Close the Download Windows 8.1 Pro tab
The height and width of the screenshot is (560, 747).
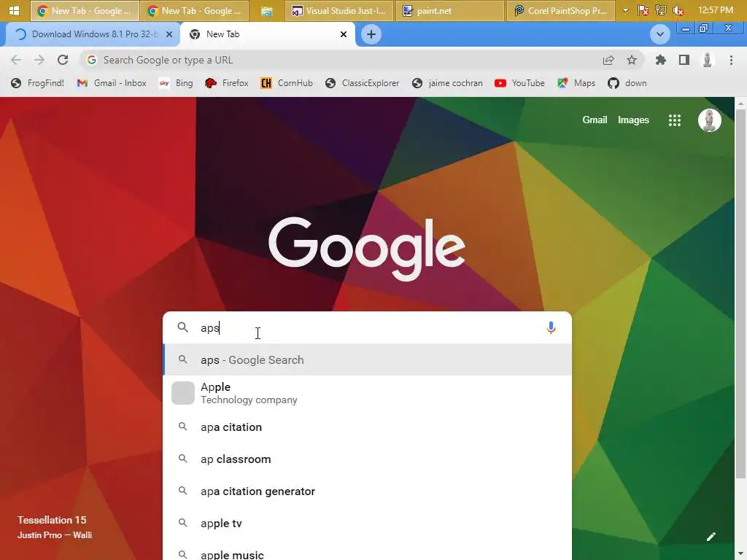pyautogui.click(x=169, y=34)
